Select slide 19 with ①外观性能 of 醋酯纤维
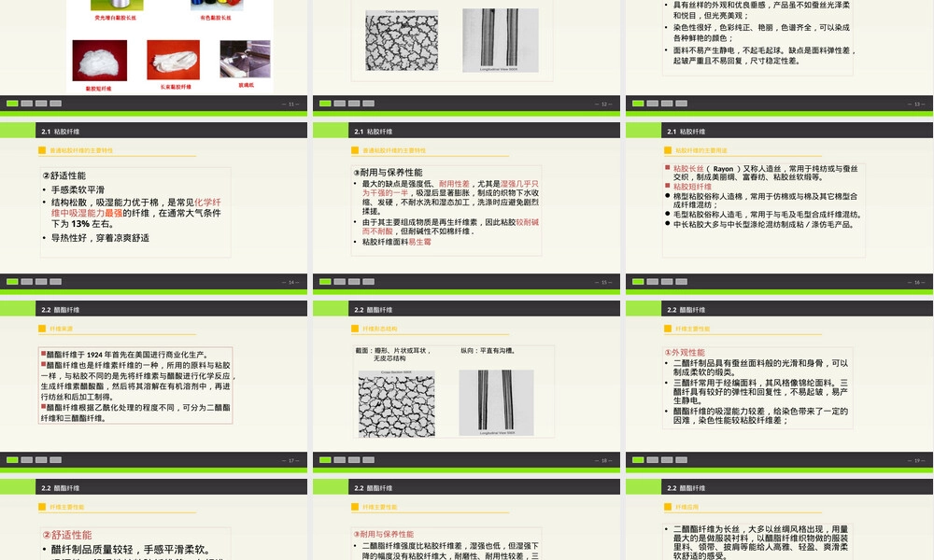 [x=779, y=386]
